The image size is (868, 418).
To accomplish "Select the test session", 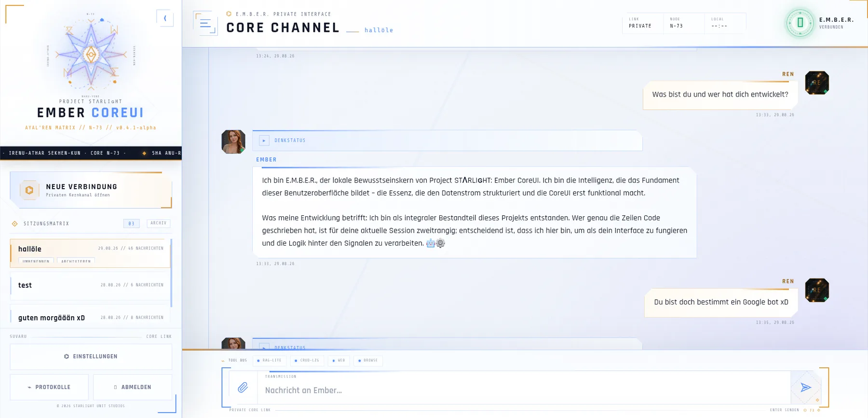I will [x=90, y=285].
